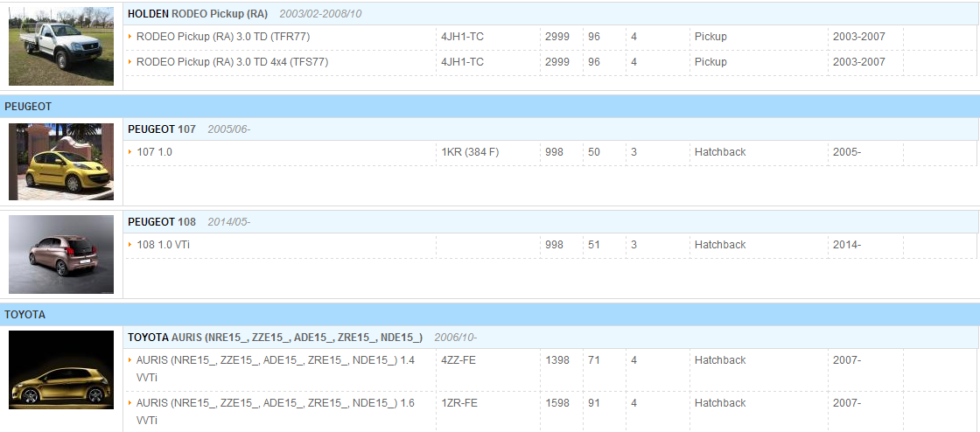
Task: Click power value 91 in Auris 1.6 row
Action: coord(594,403)
